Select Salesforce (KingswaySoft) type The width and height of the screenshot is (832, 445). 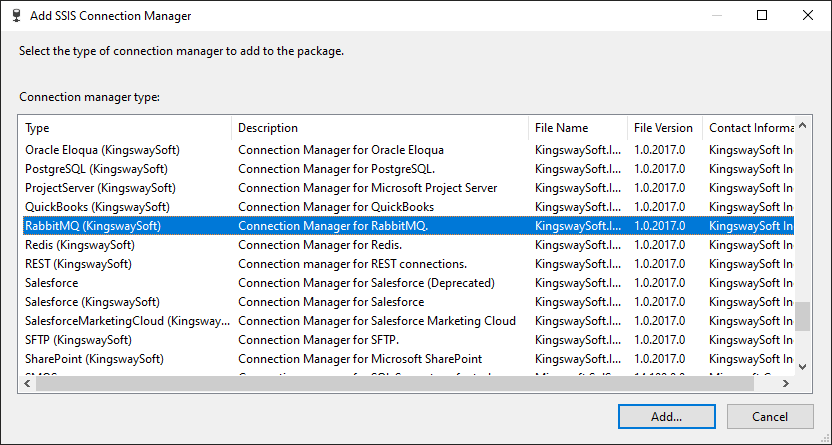(92, 302)
